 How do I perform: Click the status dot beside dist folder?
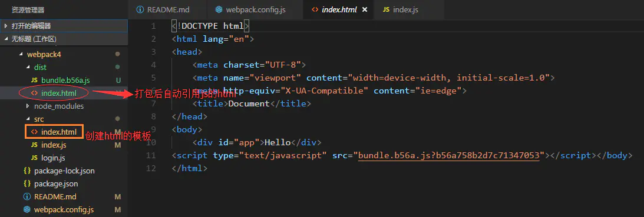(x=117, y=67)
